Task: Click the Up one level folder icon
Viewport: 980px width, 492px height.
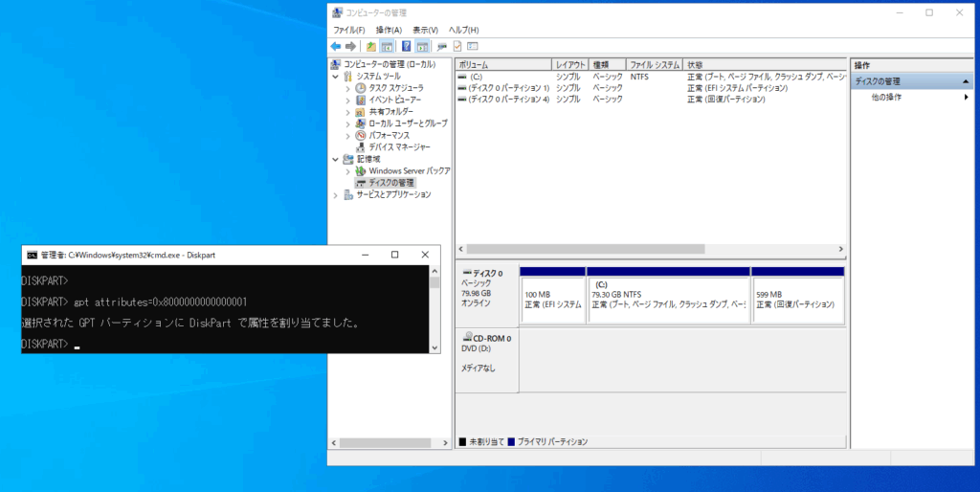Action: 371,46
